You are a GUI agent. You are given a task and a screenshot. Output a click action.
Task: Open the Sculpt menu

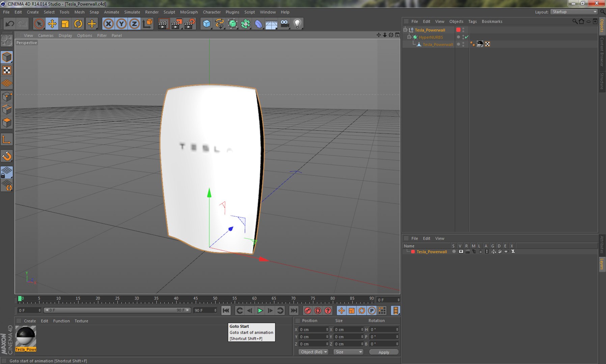[x=169, y=12]
